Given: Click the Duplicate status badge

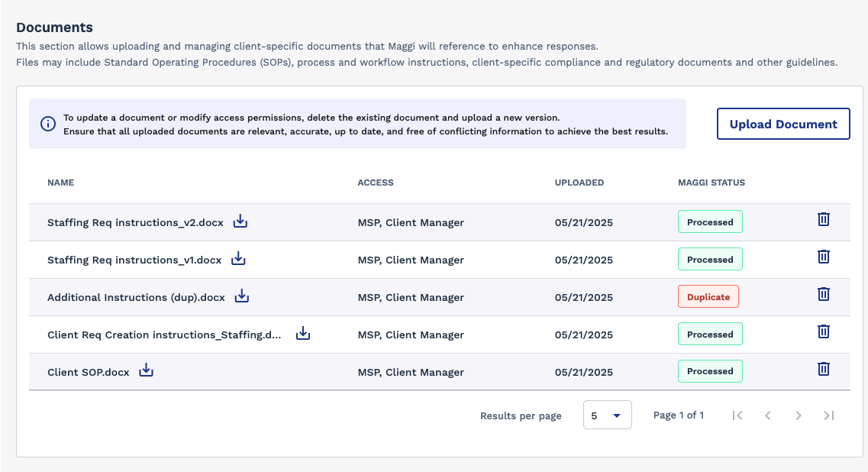Looking at the screenshot, I should 708,297.
